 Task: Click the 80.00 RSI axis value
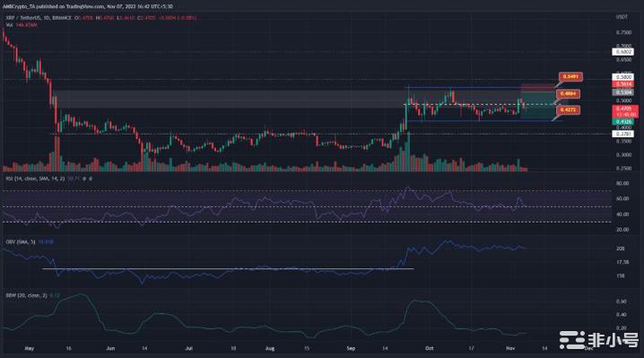[x=622, y=183]
